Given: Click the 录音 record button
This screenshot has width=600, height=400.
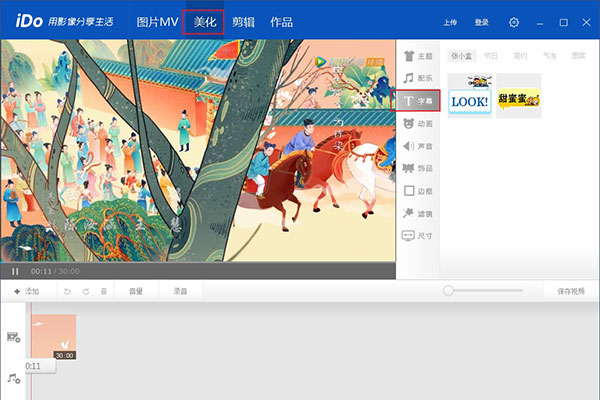Looking at the screenshot, I should pos(180,292).
